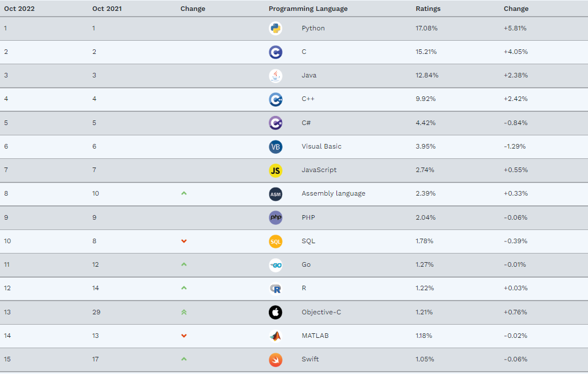The height and width of the screenshot is (374, 588).
Task: Click the red down arrow in SQL row
Action: coord(184,241)
